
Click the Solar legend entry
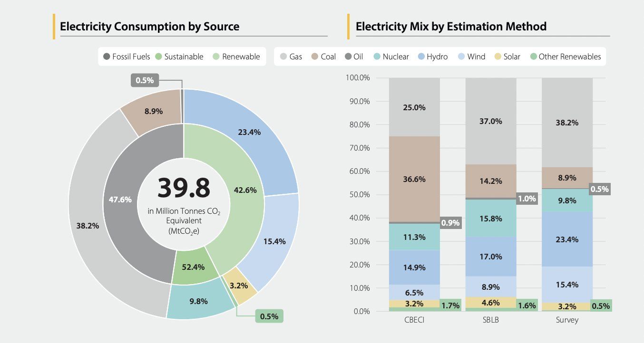(507, 57)
